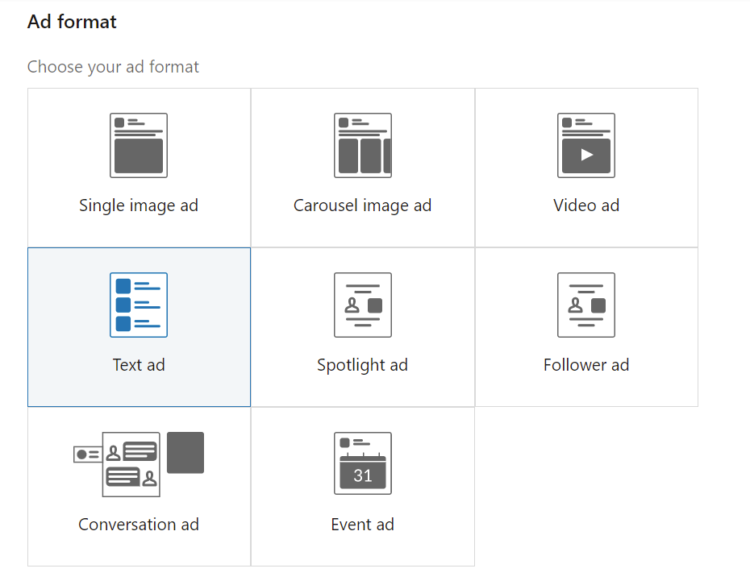Click the "Choose your ad format" text

point(113,67)
